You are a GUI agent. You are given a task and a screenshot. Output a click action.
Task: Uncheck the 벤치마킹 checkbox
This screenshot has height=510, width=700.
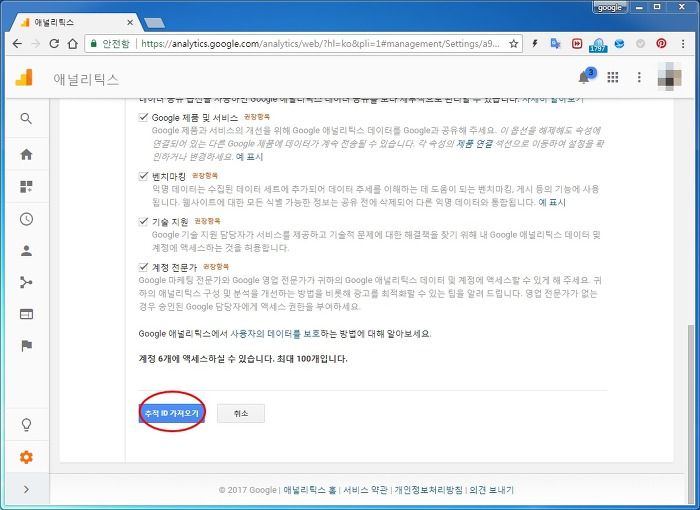143,176
